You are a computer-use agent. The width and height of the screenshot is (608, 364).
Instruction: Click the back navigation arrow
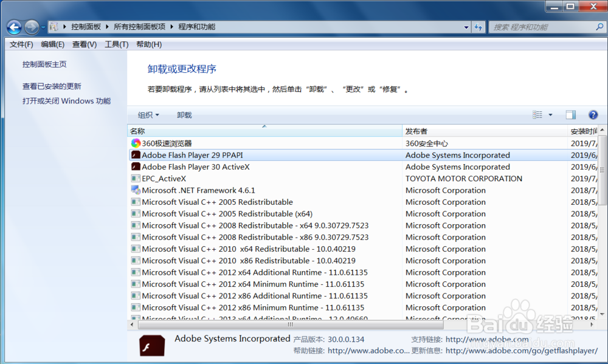tap(13, 27)
